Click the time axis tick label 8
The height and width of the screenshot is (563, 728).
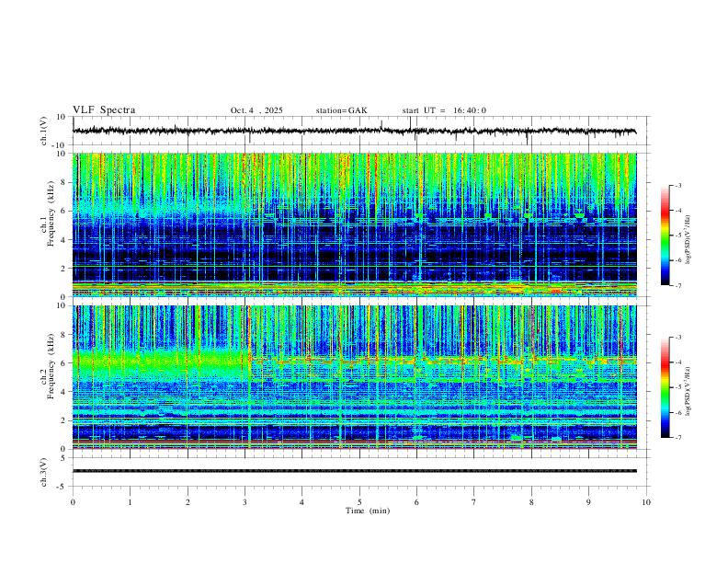coord(531,502)
